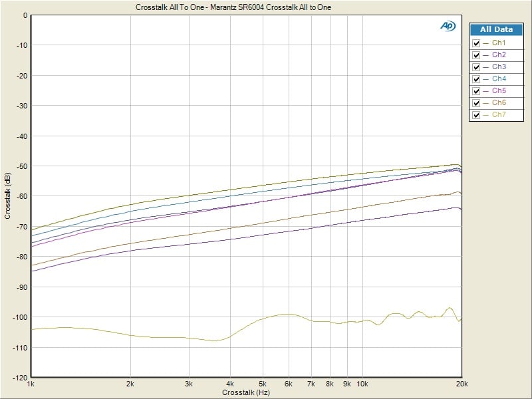This screenshot has height=399, width=532.
Task: Uncheck the Ch1 checkbox in the legend
Action: 476,43
